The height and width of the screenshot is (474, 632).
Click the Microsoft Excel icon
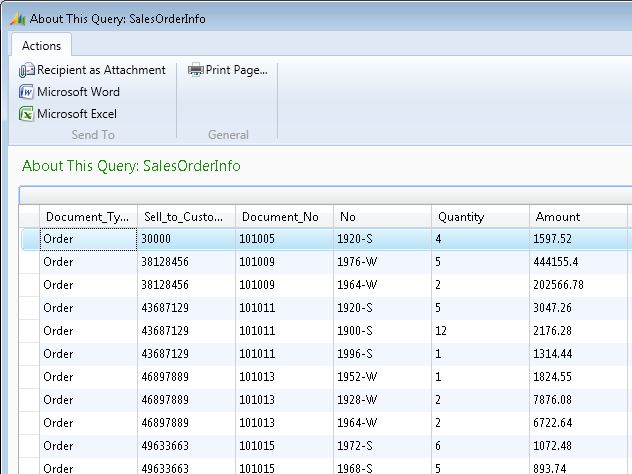pos(26,114)
